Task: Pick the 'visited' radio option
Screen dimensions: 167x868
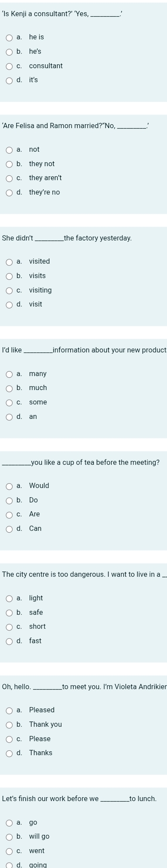Action: click(x=10, y=261)
